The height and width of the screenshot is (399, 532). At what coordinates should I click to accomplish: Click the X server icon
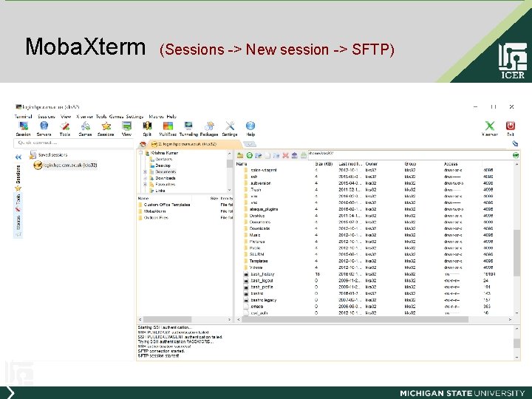490,129
